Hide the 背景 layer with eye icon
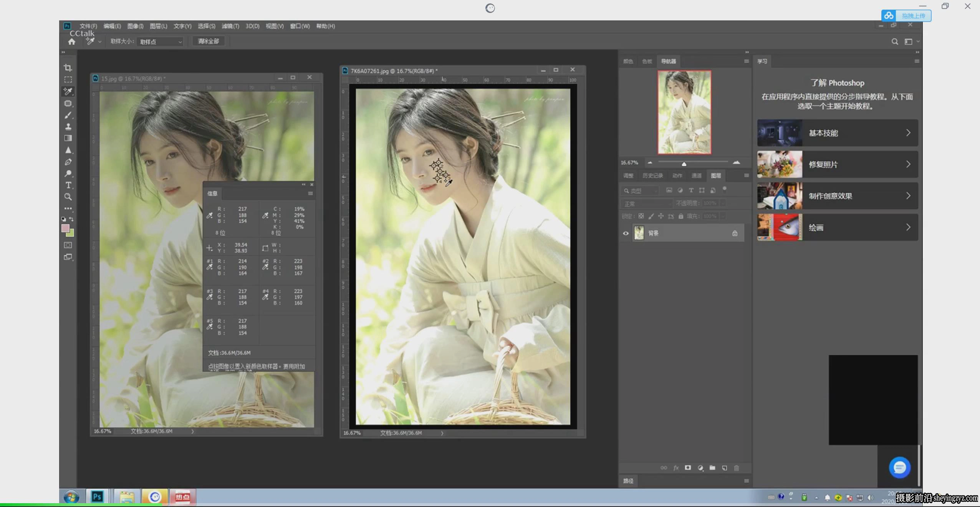The width and height of the screenshot is (980, 507). point(626,233)
